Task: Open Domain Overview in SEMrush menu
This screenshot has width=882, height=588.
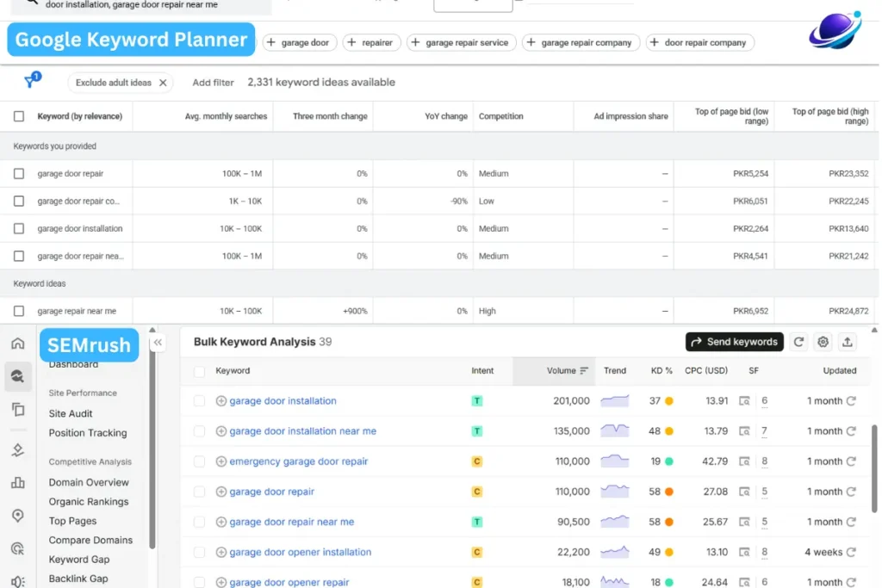Action: 89,482
